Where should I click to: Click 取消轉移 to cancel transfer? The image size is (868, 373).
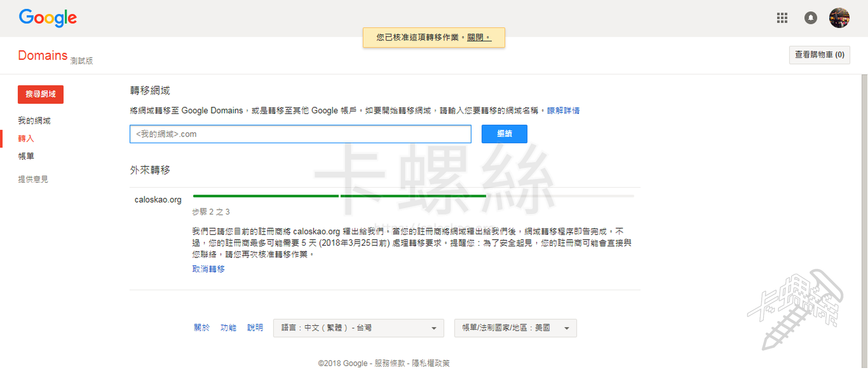(208, 269)
